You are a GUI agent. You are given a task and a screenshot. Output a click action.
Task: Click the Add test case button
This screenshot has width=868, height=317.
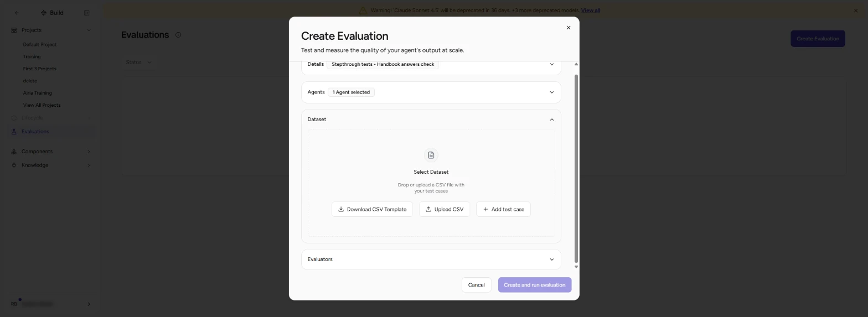(x=503, y=209)
